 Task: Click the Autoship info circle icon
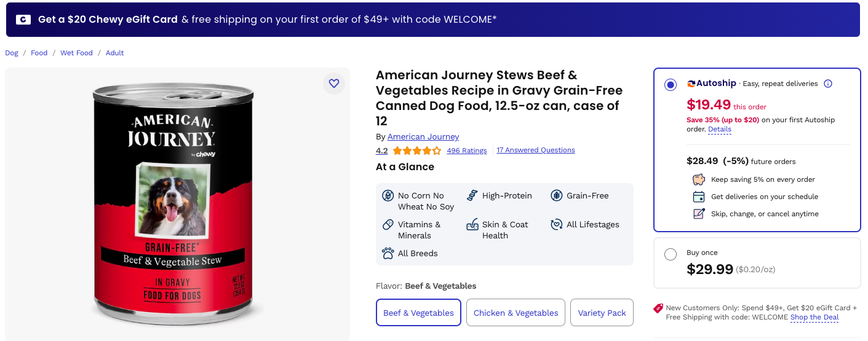[x=828, y=84]
